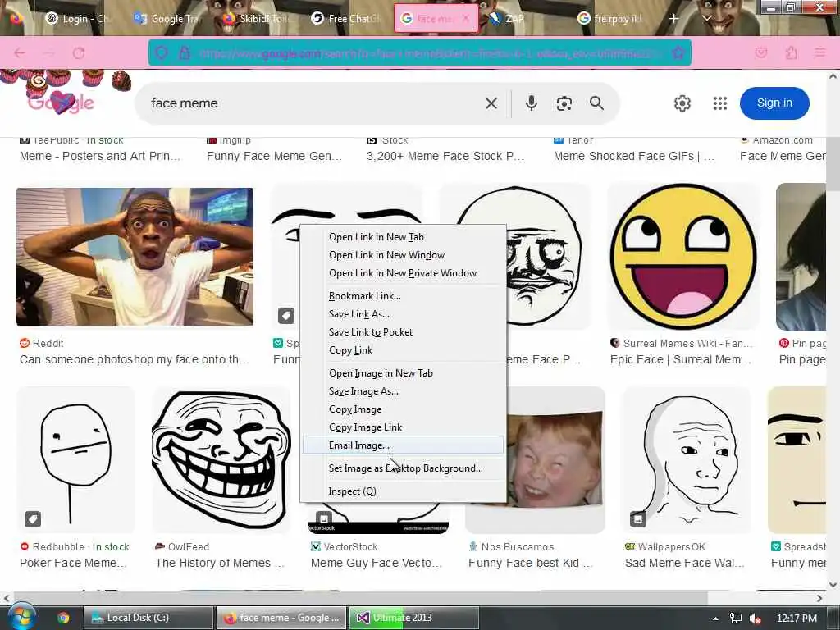Start voice search with microphone icon
Viewport: 840px width, 630px height.
(x=531, y=103)
